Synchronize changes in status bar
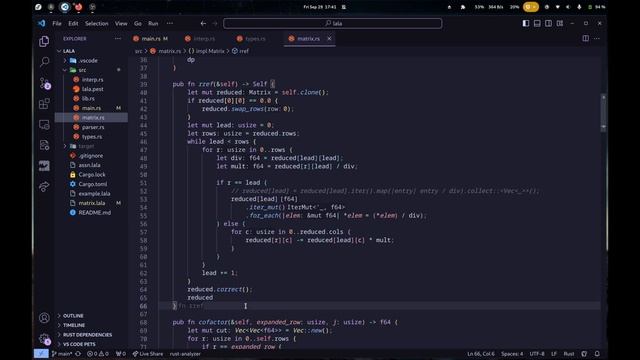This screenshot has width=640, height=360. click(78, 354)
